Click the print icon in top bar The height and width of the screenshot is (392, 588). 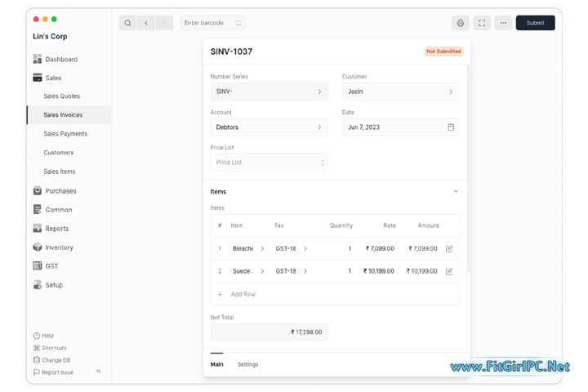point(461,23)
